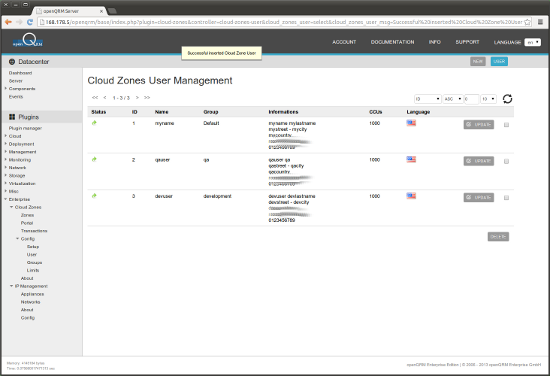Open the INFO menu item

435,42
